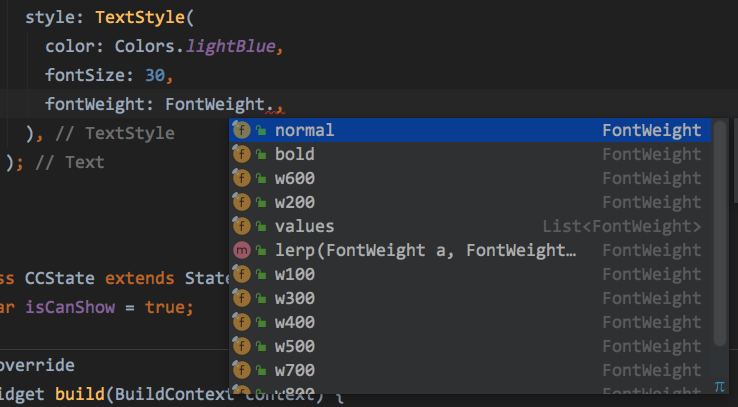738x407 pixels.
Task: Choose the w300 completion entry
Action: click(294, 299)
